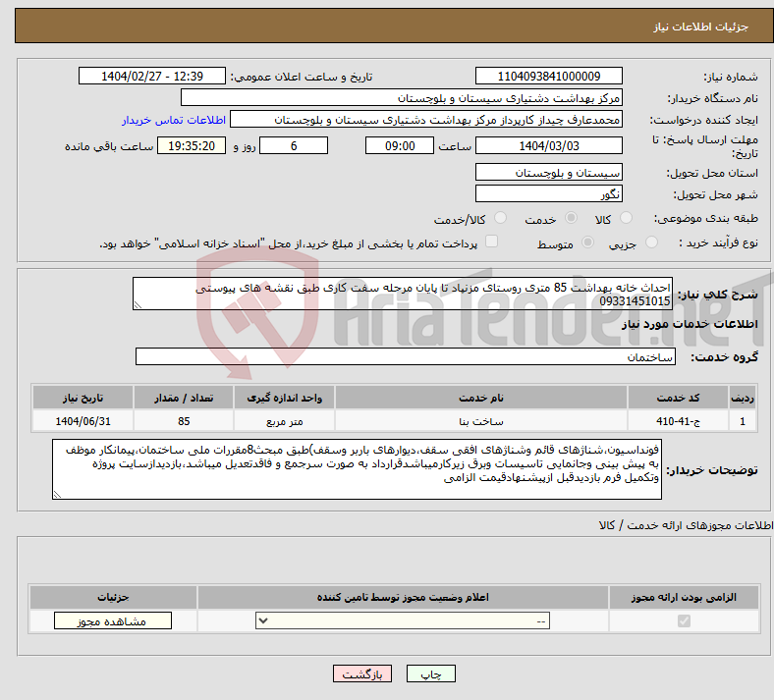Screen dimensions: 774x700
Task: Click the مشاهده مجوز button
Action: 113,621
